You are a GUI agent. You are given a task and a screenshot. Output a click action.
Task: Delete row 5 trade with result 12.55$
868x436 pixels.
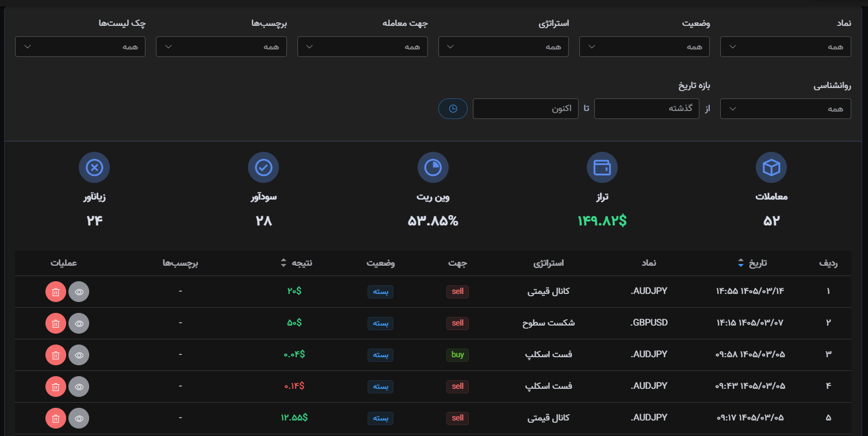coord(56,419)
